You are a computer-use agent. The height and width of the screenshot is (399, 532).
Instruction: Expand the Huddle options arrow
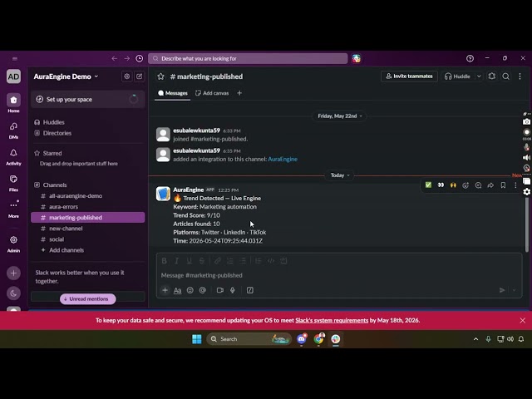pyautogui.click(x=479, y=76)
